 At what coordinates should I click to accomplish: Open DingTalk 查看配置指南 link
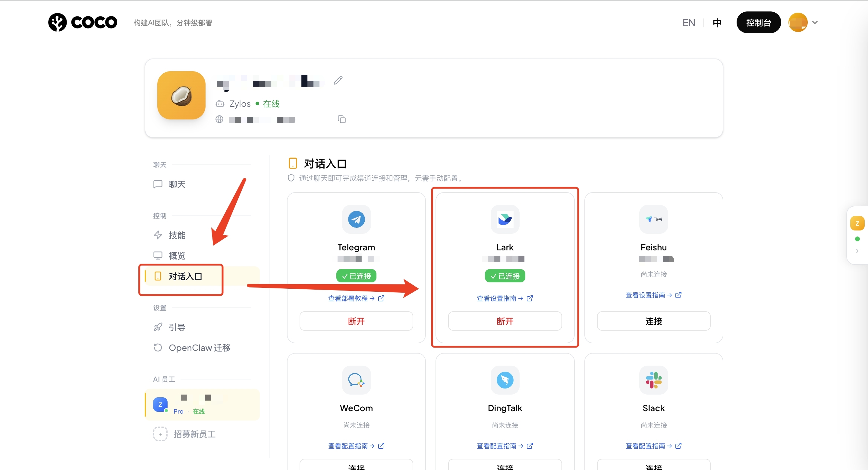click(505, 446)
